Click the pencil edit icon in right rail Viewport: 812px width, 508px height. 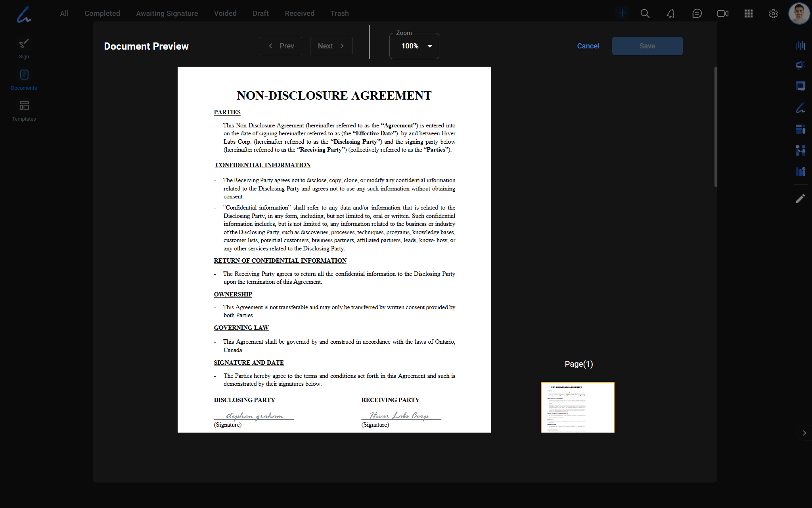point(800,198)
